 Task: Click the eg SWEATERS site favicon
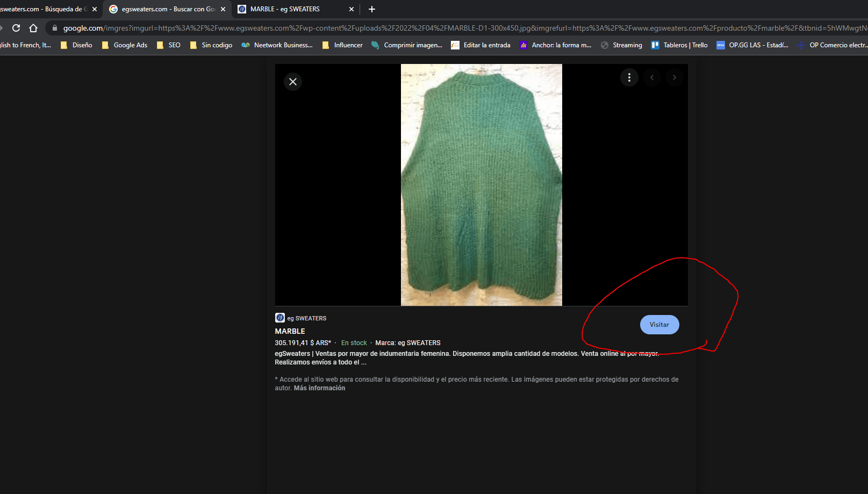tap(280, 318)
